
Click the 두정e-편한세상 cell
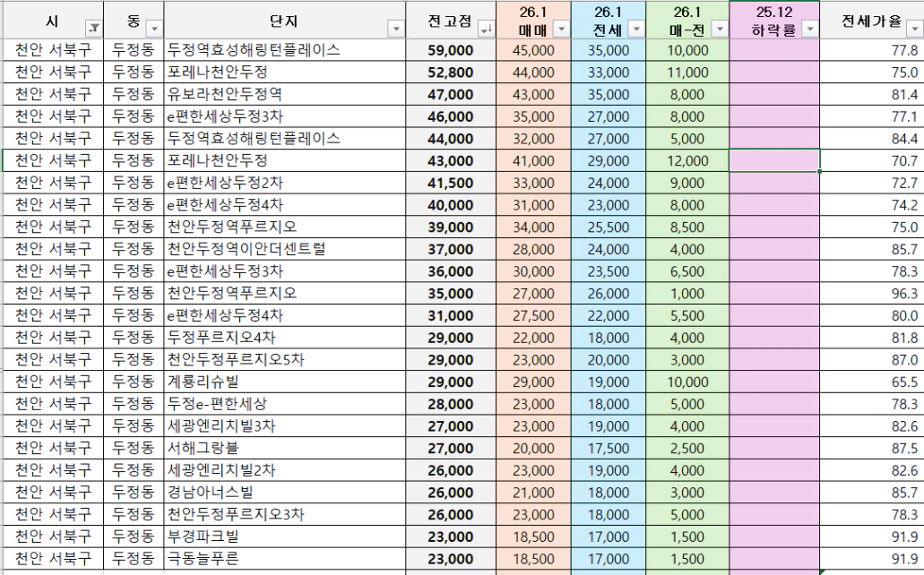click(x=285, y=404)
